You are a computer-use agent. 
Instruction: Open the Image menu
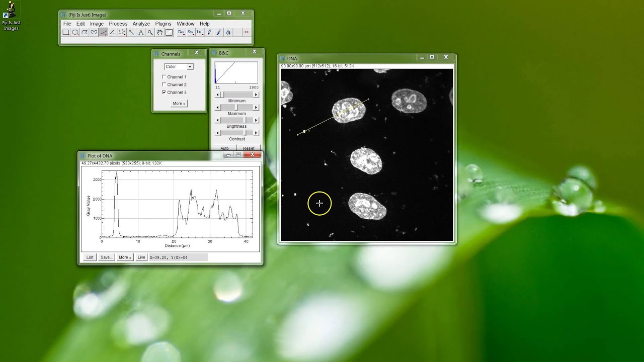(x=97, y=24)
